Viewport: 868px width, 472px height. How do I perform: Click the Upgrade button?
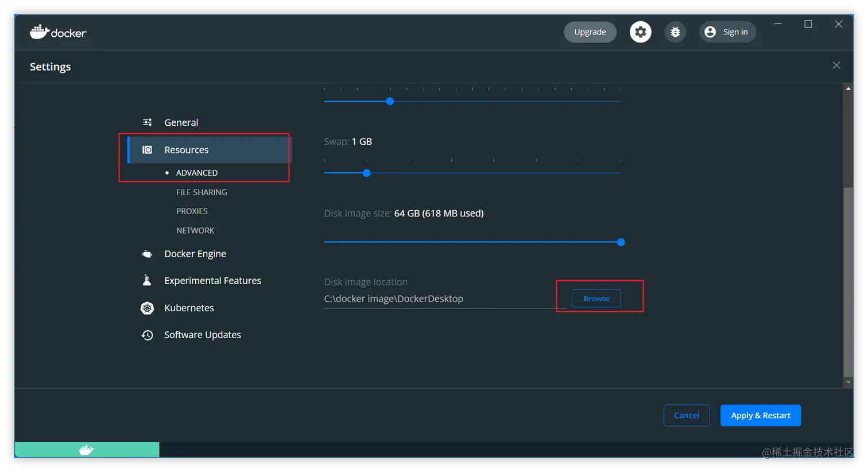click(x=590, y=32)
